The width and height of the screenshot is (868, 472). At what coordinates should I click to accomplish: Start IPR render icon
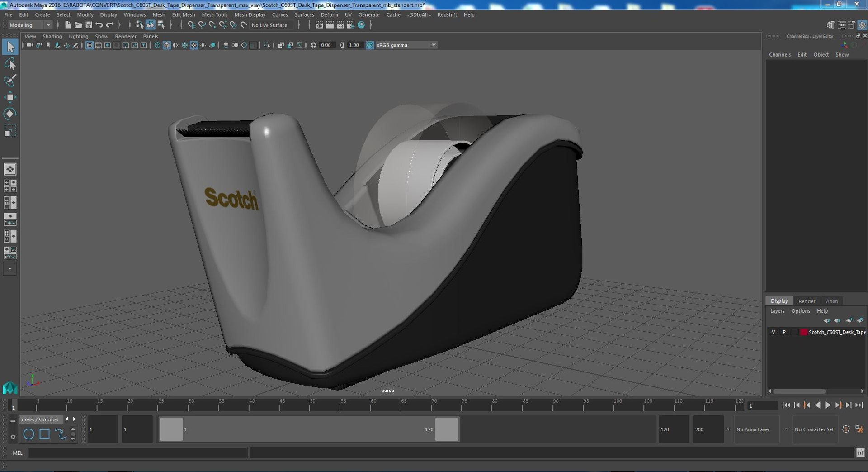340,25
